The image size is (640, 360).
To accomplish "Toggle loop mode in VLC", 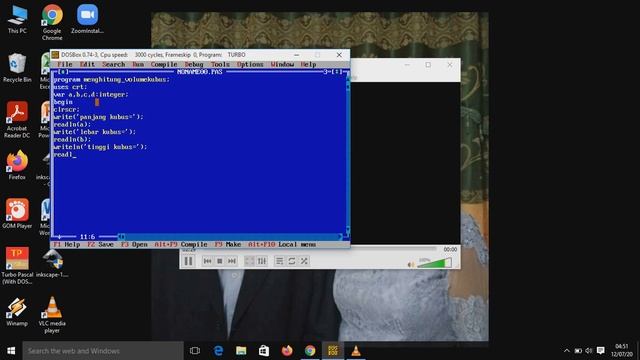I will pyautogui.click(x=292, y=261).
